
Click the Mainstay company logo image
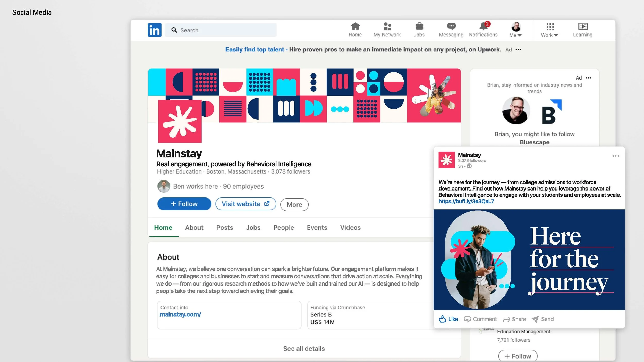(180, 121)
